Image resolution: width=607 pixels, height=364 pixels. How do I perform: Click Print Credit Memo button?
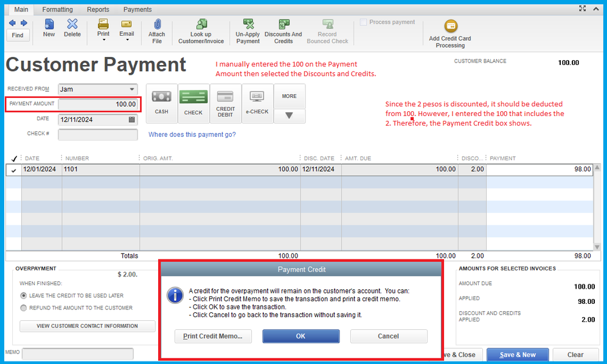pos(213,336)
